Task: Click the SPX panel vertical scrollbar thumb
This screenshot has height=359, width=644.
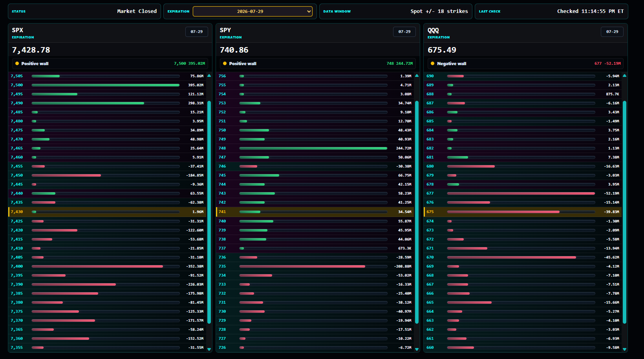Action: [x=209, y=212]
